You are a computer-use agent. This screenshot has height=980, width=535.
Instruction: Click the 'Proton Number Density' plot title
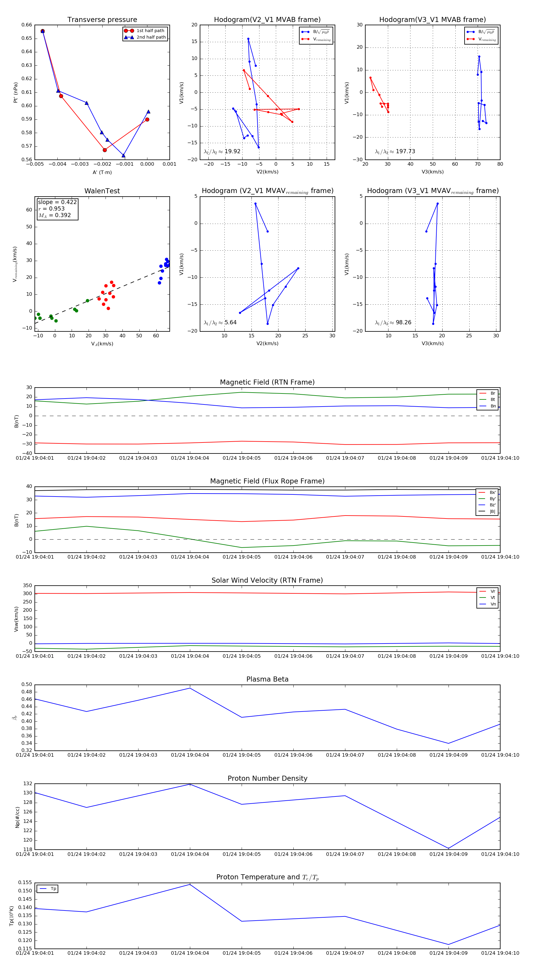[267, 778]
